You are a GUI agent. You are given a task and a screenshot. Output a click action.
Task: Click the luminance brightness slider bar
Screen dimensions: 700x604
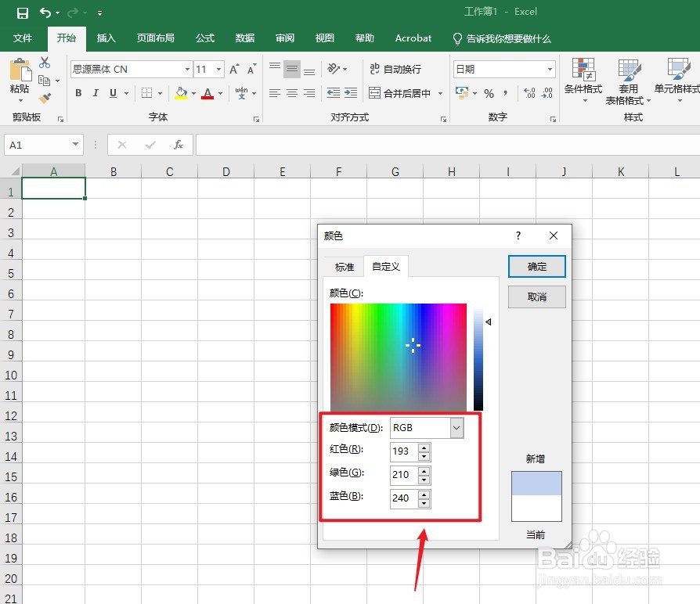[478, 357]
